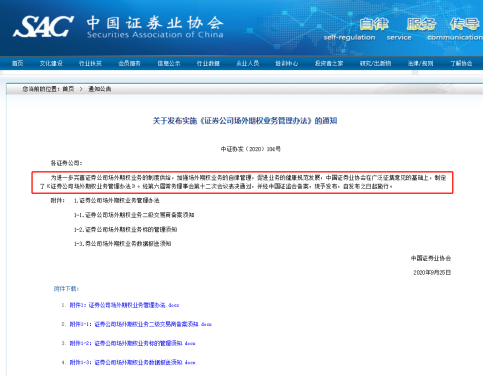Download 附件1-3 数据报送须知 docx

132,362
